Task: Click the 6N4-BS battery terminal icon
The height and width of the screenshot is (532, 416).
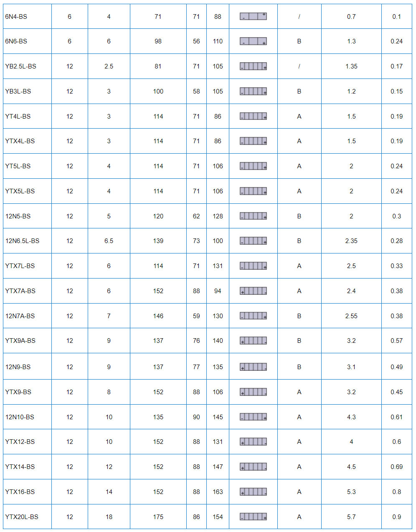Action: (253, 16)
